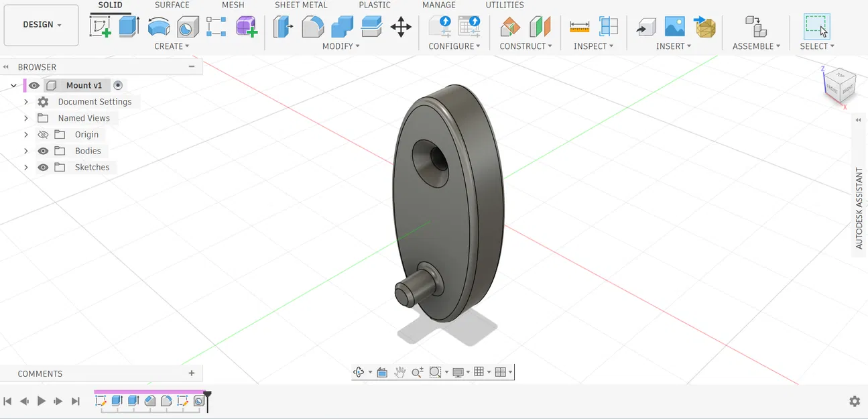Jump to timeline end button
This screenshot has height=419, width=868.
tap(76, 401)
